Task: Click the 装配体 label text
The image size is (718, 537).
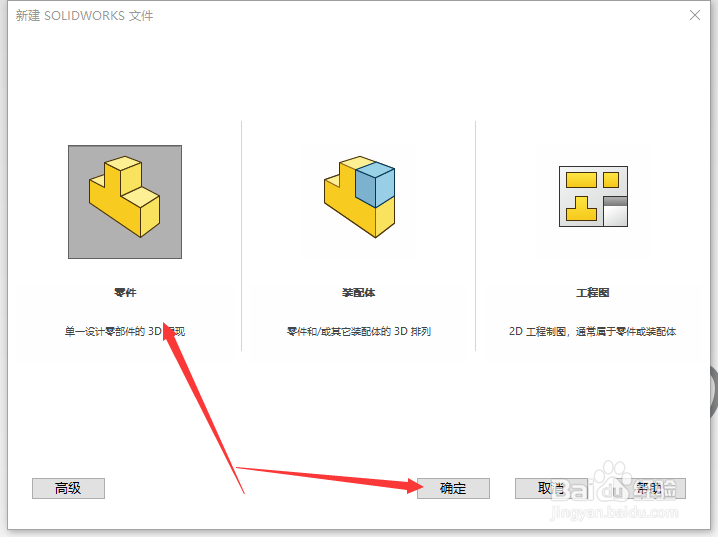Action: (x=359, y=293)
